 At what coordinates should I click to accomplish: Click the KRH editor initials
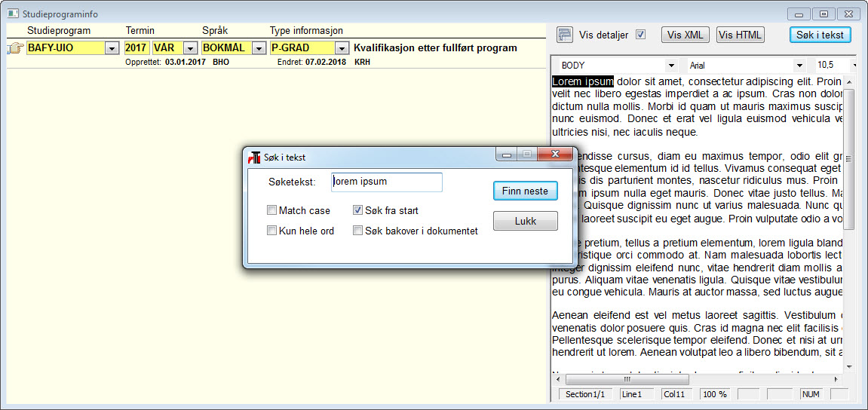362,62
